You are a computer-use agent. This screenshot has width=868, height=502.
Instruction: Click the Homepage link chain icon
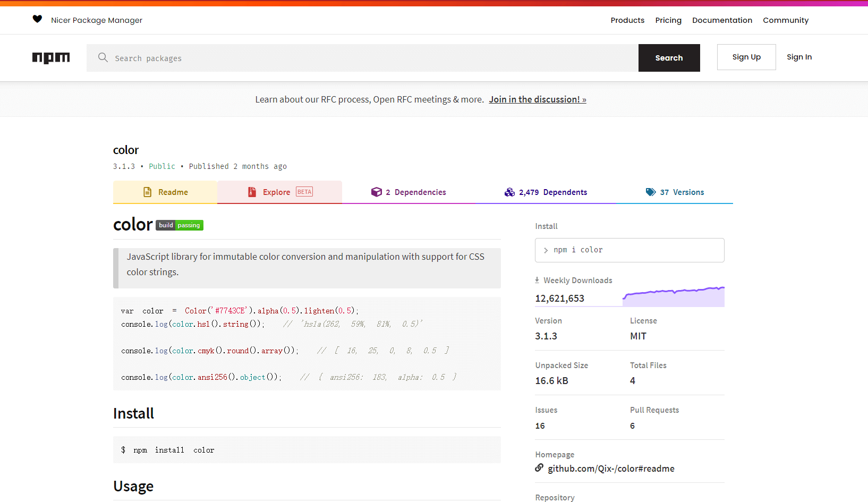click(539, 468)
